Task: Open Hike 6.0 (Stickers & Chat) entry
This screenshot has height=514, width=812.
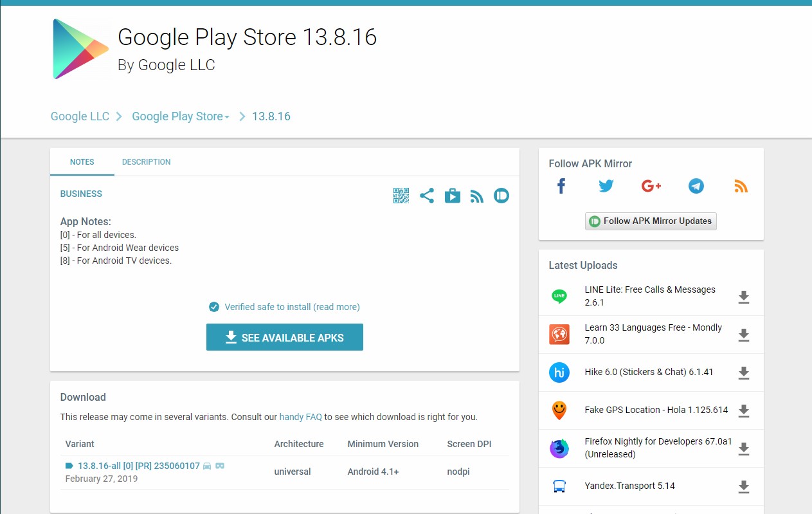Action: click(649, 372)
